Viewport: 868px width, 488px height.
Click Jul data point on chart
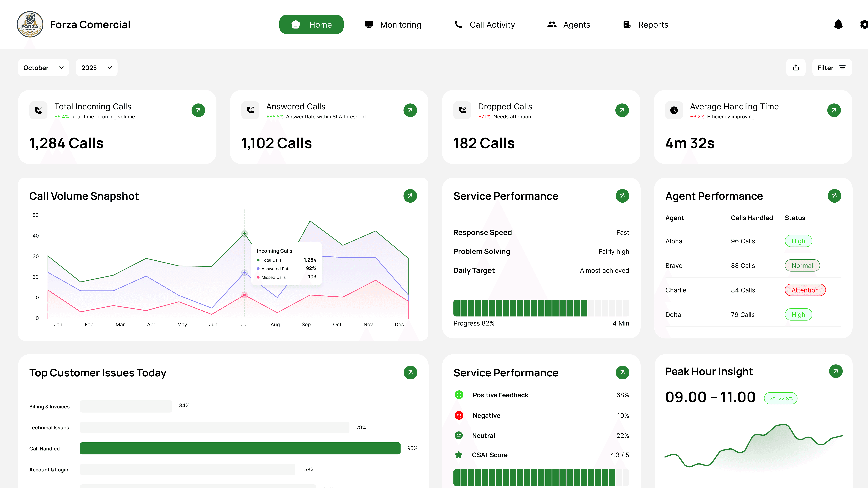(x=245, y=233)
